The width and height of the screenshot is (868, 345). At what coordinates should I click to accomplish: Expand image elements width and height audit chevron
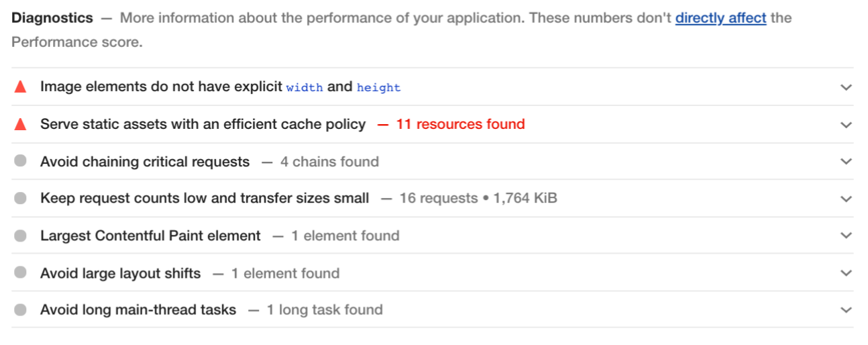click(846, 87)
